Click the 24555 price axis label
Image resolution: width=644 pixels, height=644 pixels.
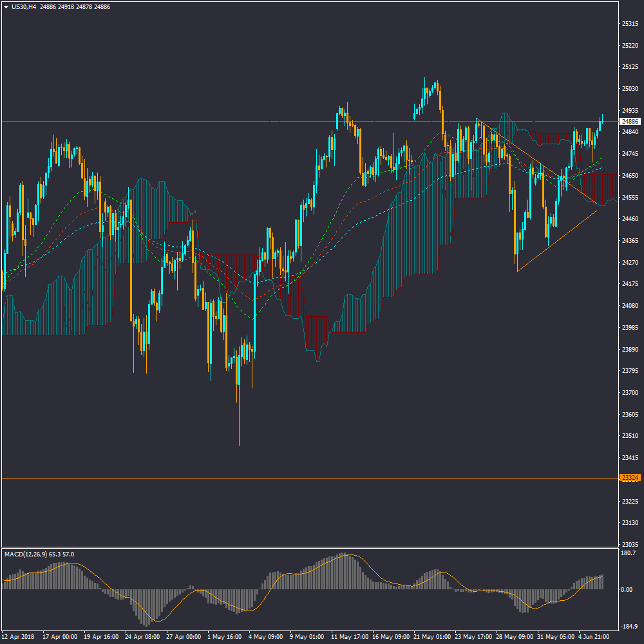coord(630,197)
